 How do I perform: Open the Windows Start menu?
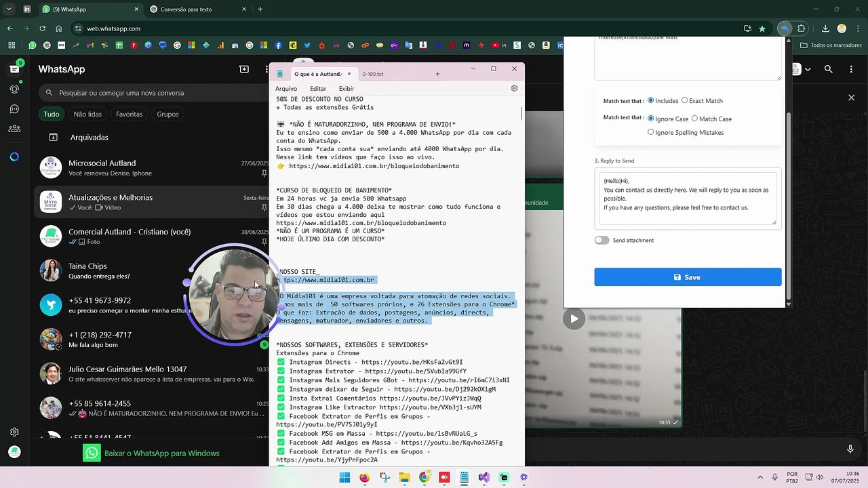pyautogui.click(x=344, y=477)
